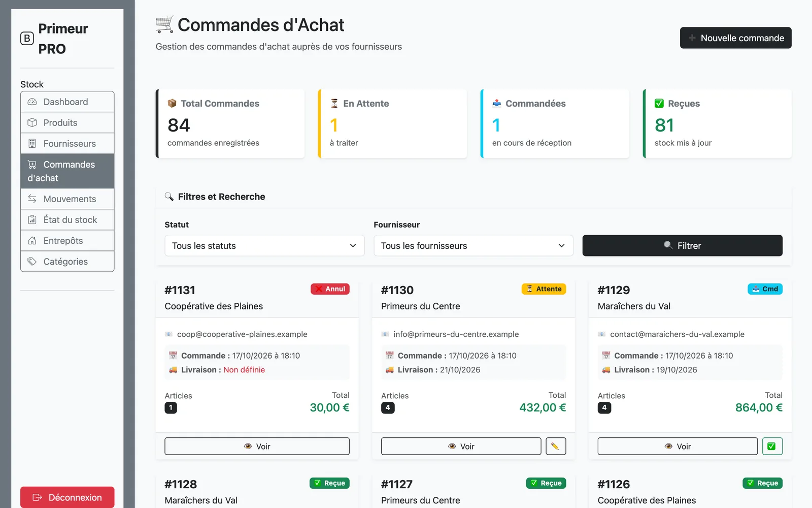
Task: Click the hourglass icon in En Attente
Action: (x=334, y=103)
